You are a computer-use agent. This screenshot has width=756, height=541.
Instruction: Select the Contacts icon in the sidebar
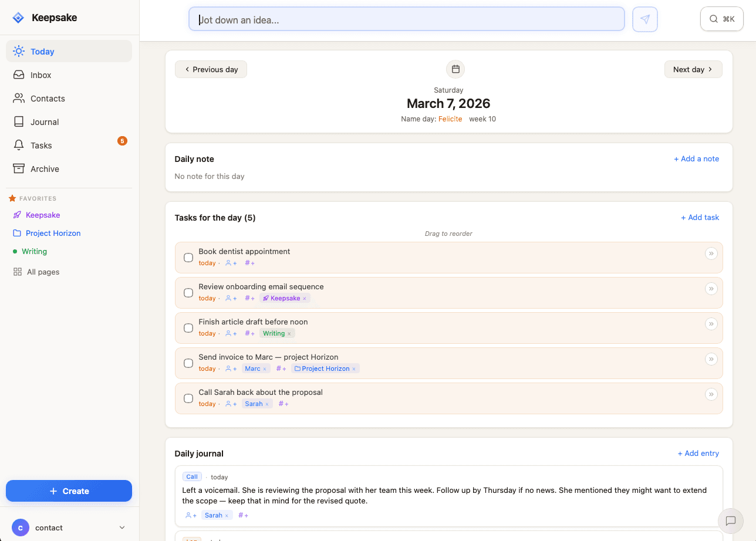pyautogui.click(x=19, y=98)
